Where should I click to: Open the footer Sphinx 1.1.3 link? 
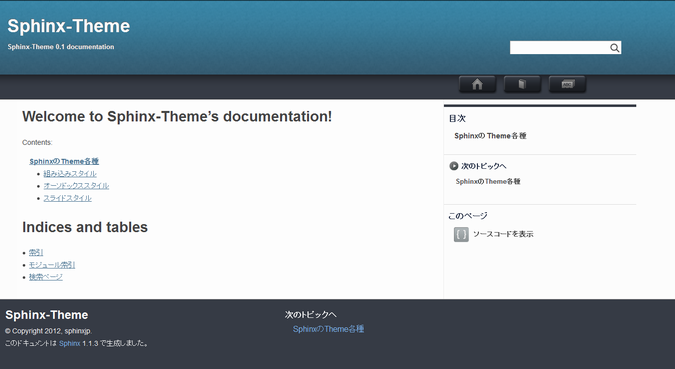tap(70, 343)
